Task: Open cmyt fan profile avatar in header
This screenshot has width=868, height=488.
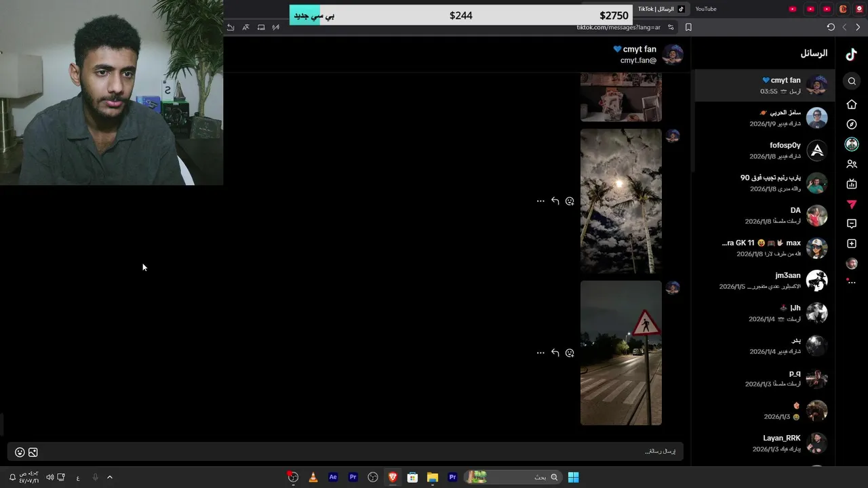Action: tap(673, 54)
